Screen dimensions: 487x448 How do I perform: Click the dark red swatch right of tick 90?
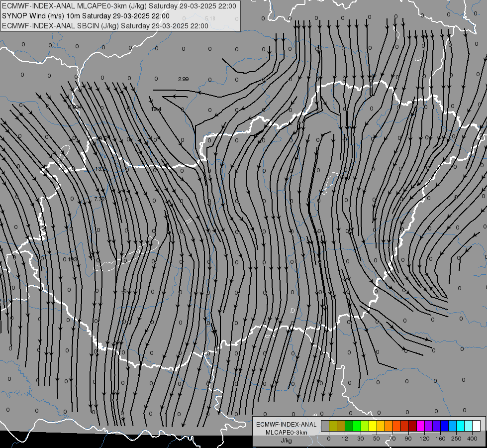[413, 426]
